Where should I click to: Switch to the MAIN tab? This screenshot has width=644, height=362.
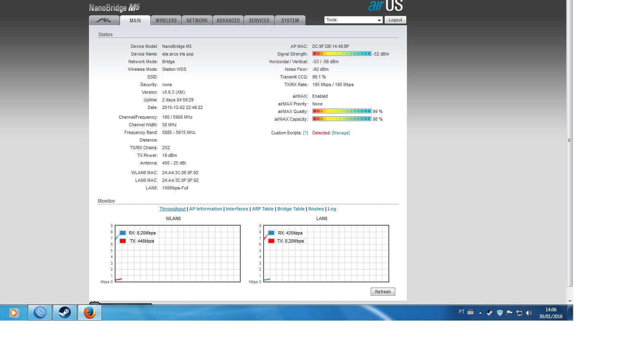pos(135,21)
